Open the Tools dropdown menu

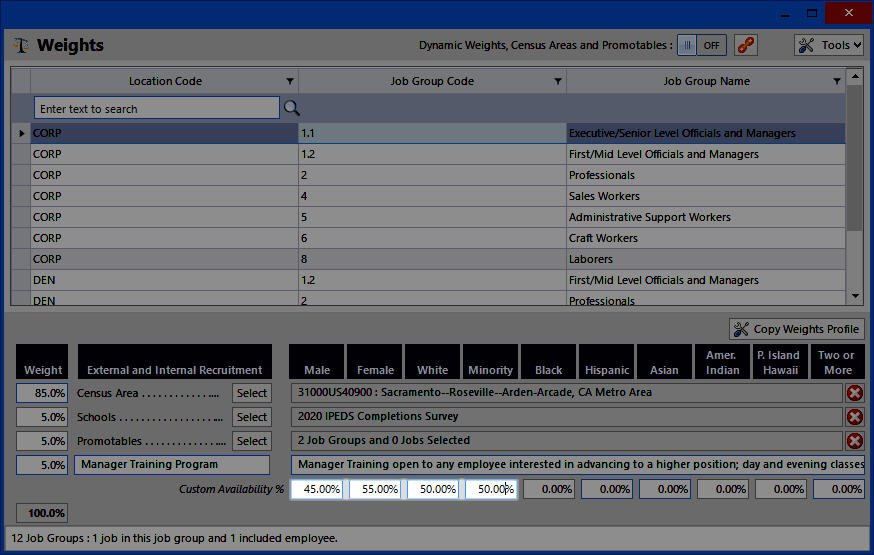tap(829, 45)
